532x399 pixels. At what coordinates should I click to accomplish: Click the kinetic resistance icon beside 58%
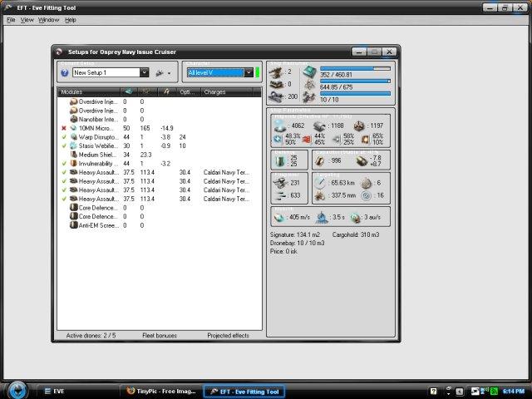(x=336, y=139)
